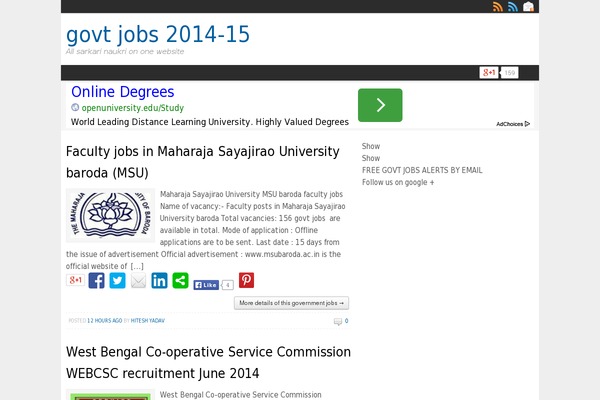This screenshot has height=400, width=600.
Task: Open the orange RSS feed icon
Action: [497, 7]
